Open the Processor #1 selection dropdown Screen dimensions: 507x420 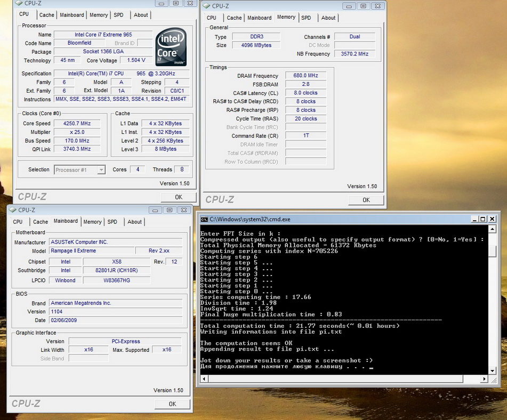tap(79, 169)
